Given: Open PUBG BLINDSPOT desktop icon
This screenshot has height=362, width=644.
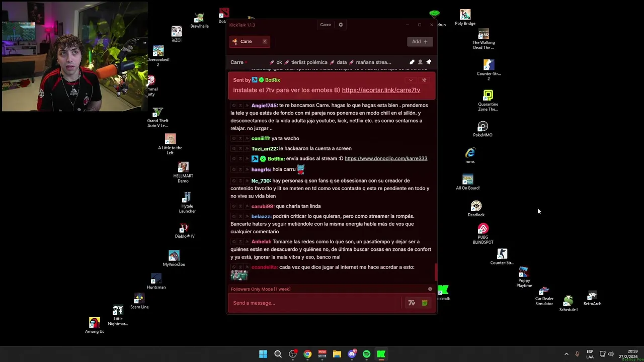Looking at the screenshot, I should (483, 234).
